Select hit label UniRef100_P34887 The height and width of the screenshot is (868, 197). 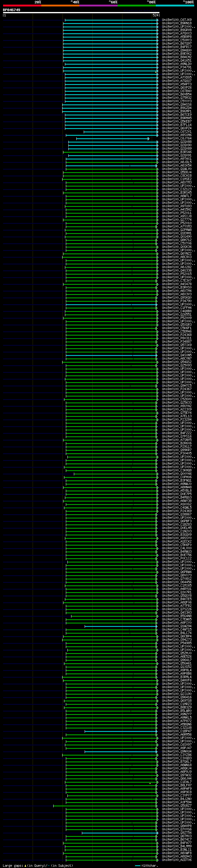click(177, 341)
